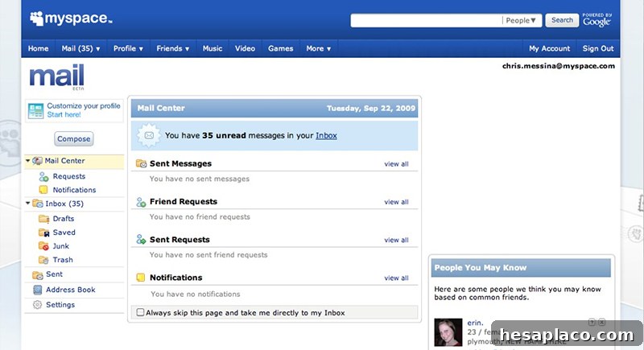This screenshot has width=644, height=350.
Task: Click the Tuesday, Sep 22, 2009 date
Action: (371, 109)
